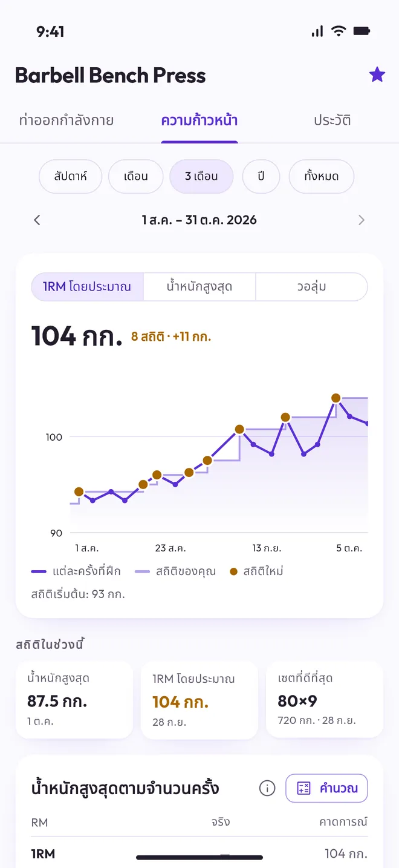Tap the record point on the 100 line
Viewport: 399px width, 868px height.
[239, 429]
